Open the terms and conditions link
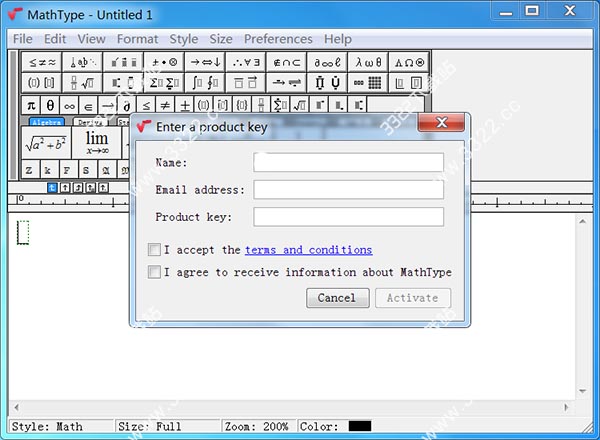600x440 pixels. click(308, 250)
